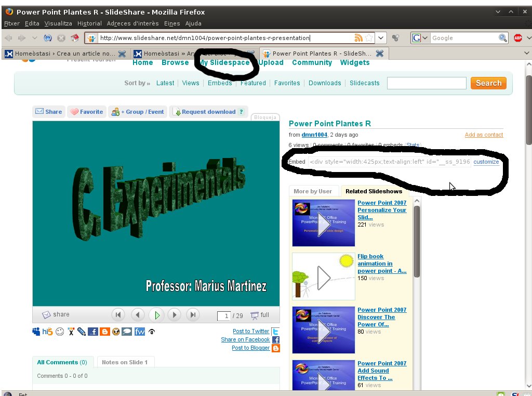Close the SlideShare browser tab
This screenshot has height=396, width=532.
pyautogui.click(x=380, y=54)
